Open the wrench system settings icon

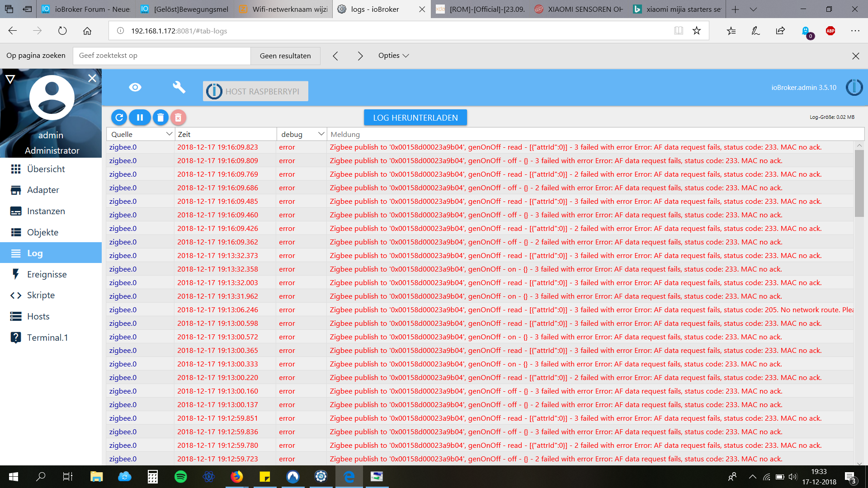coord(179,87)
